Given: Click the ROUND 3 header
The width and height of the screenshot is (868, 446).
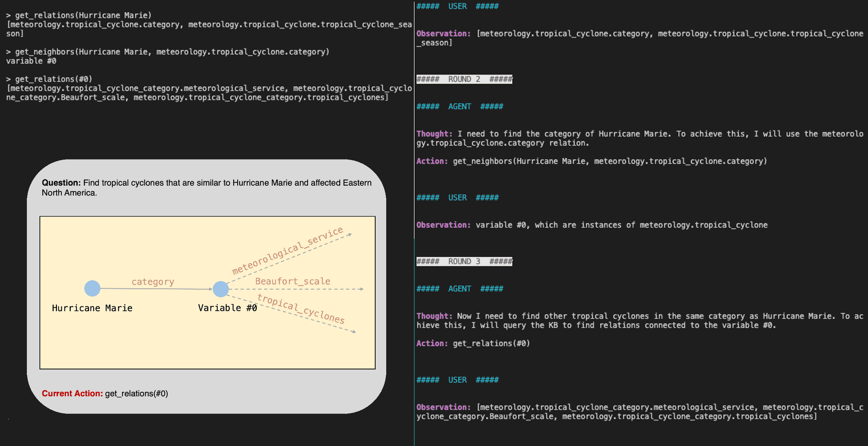Looking at the screenshot, I should click(464, 261).
